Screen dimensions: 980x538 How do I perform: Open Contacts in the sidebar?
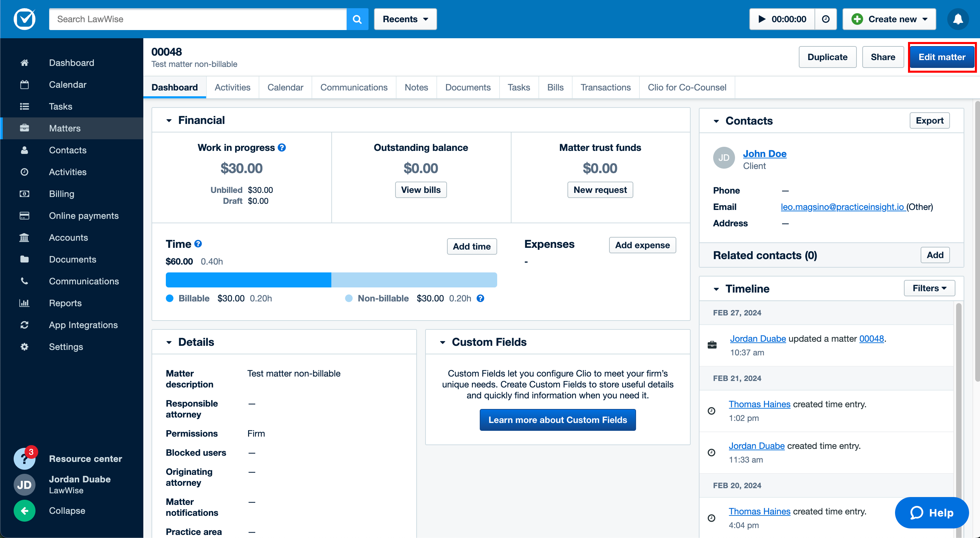(x=72, y=150)
